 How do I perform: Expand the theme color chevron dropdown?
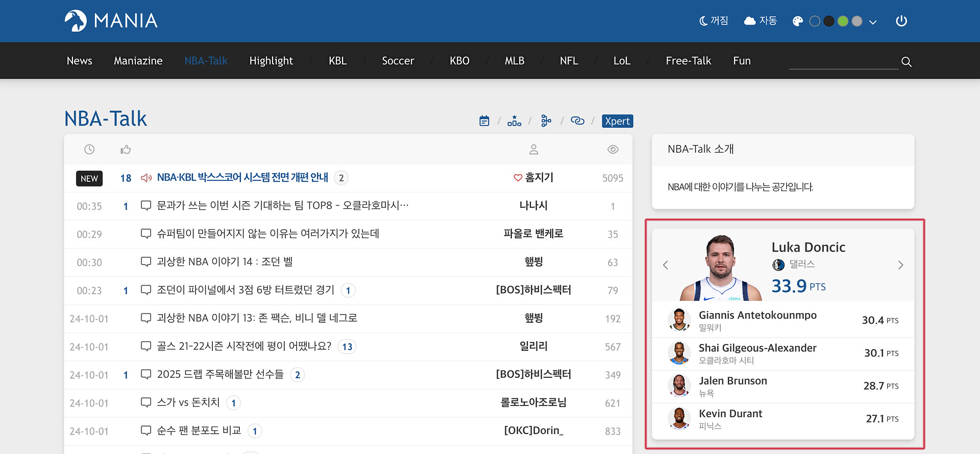click(x=873, y=22)
